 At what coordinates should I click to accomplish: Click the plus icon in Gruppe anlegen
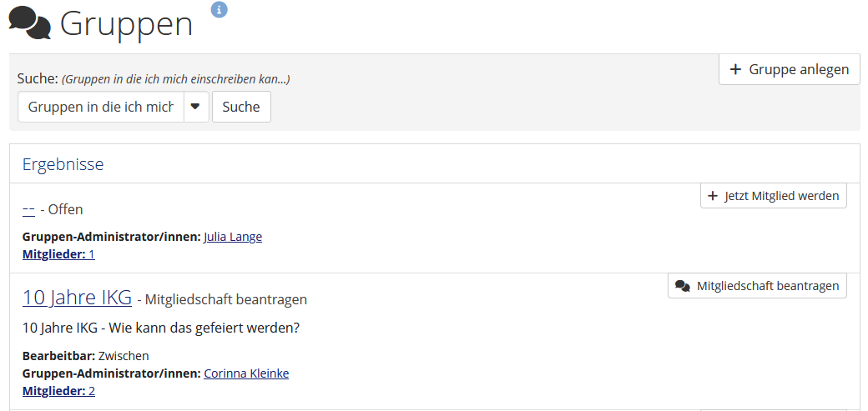[735, 70]
